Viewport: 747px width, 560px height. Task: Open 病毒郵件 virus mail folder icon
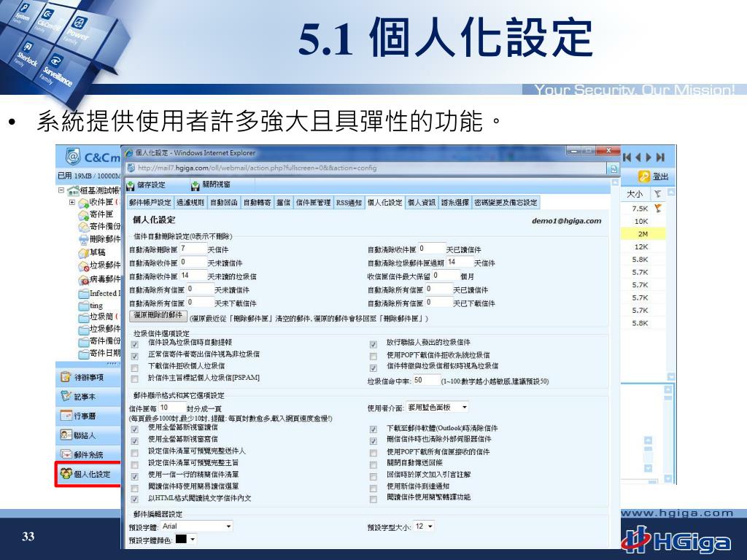(x=83, y=279)
